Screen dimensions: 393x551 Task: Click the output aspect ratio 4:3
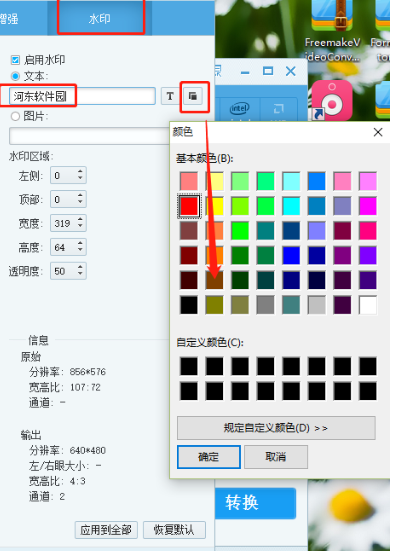tap(77, 481)
